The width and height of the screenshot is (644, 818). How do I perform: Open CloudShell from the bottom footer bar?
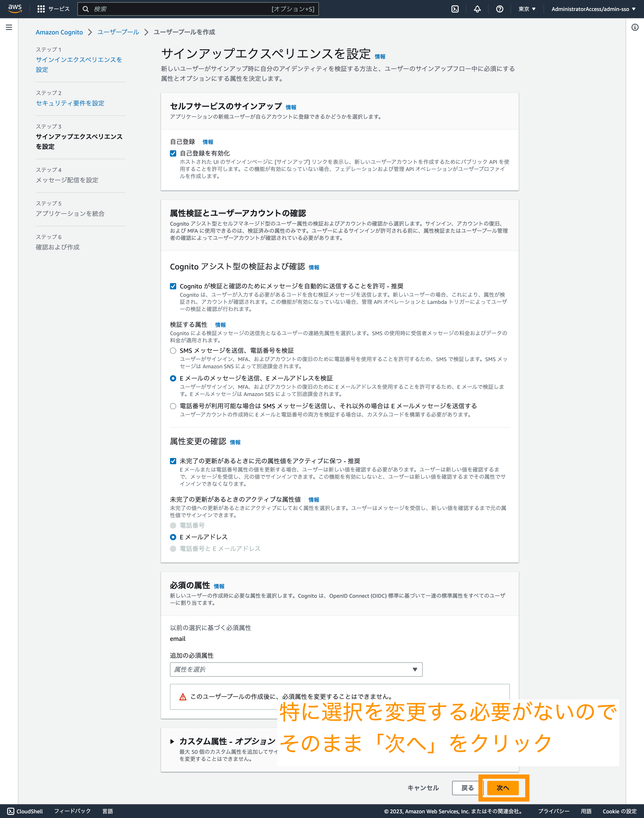(25, 811)
